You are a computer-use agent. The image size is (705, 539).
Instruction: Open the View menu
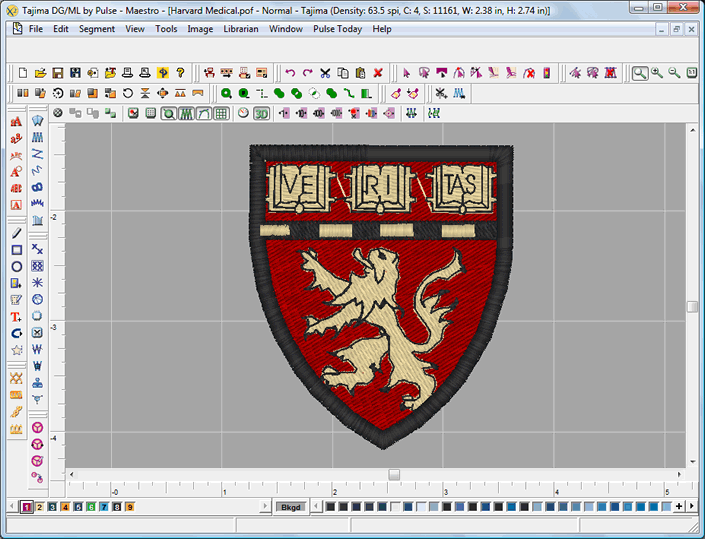[x=135, y=29]
